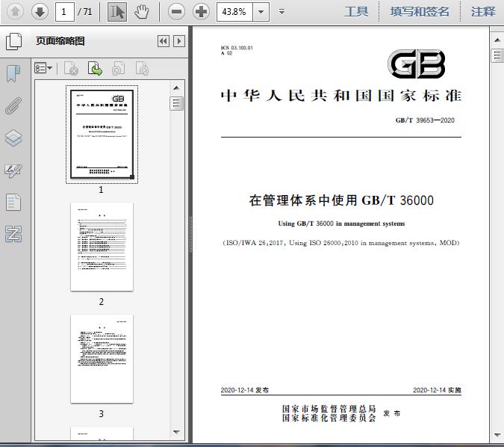Zoom in with the plus button
Image resolution: width=504 pixels, height=447 pixels.
201,12
